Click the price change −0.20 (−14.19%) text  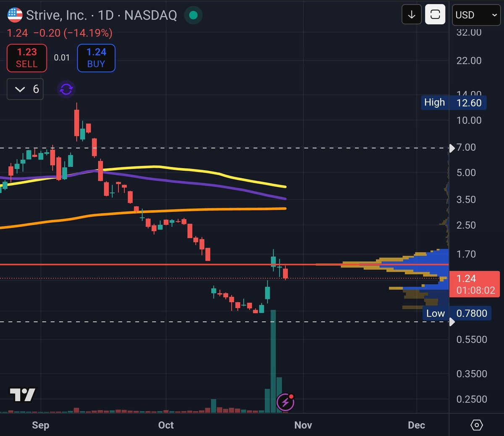[x=73, y=33]
